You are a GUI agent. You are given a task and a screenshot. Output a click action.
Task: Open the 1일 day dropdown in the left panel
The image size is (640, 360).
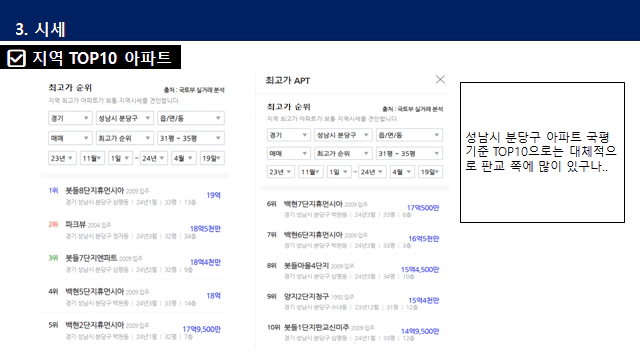tap(120, 158)
